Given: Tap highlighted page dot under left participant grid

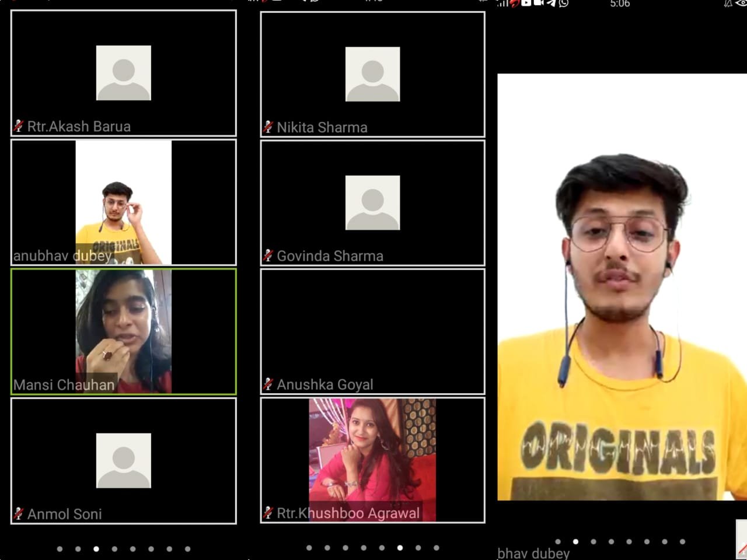Looking at the screenshot, I should point(96,548).
